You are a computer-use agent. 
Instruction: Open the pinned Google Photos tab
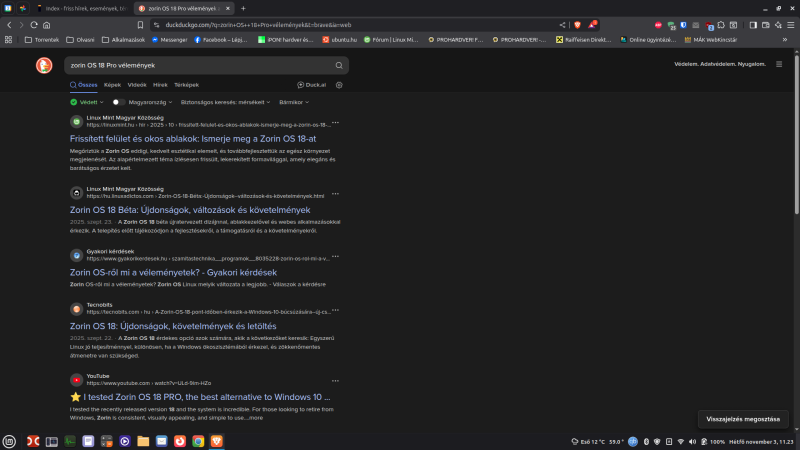point(23,8)
